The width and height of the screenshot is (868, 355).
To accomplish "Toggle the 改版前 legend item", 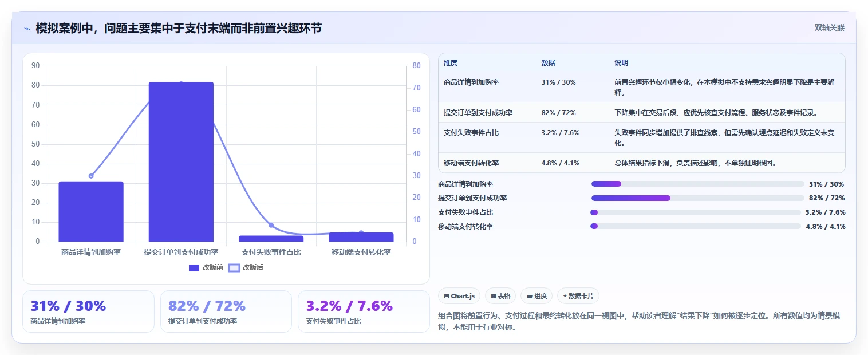I will click(x=206, y=267).
